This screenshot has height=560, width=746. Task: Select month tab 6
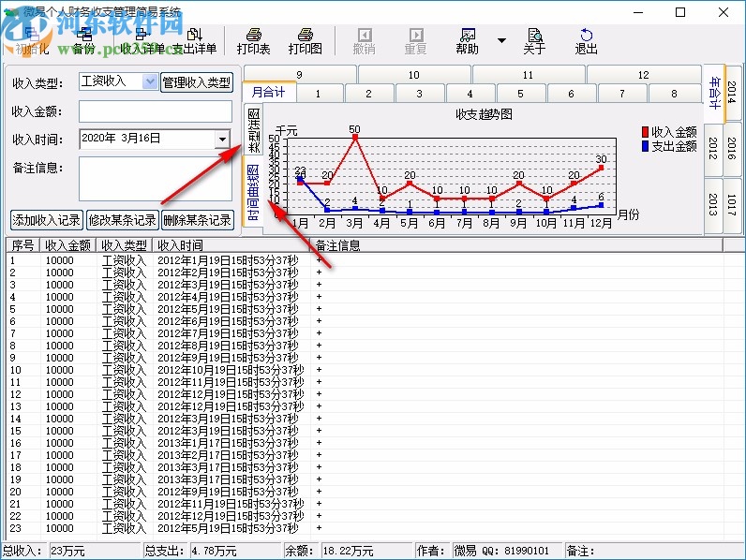(x=571, y=93)
